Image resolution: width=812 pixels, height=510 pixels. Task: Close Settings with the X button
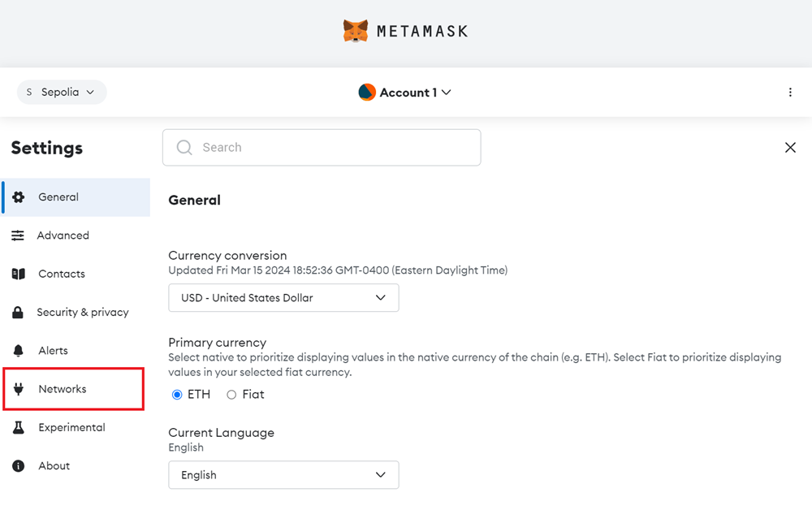point(790,147)
